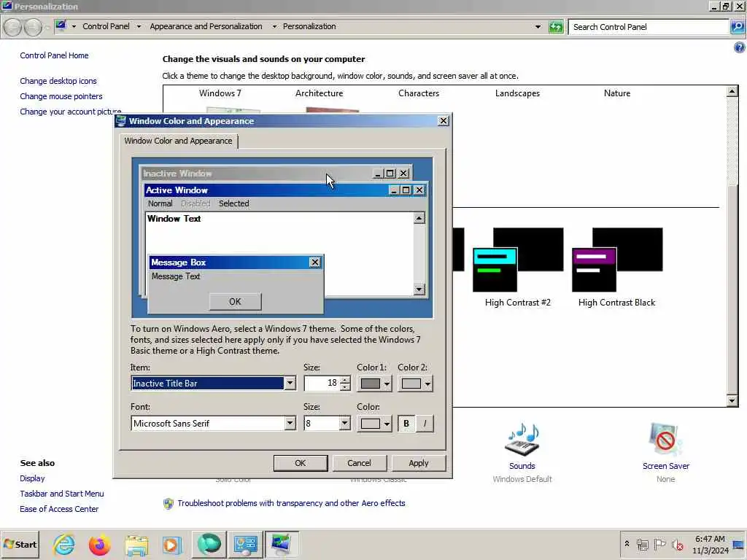Select the High Contrast Black theme thumbnail

pos(617,260)
